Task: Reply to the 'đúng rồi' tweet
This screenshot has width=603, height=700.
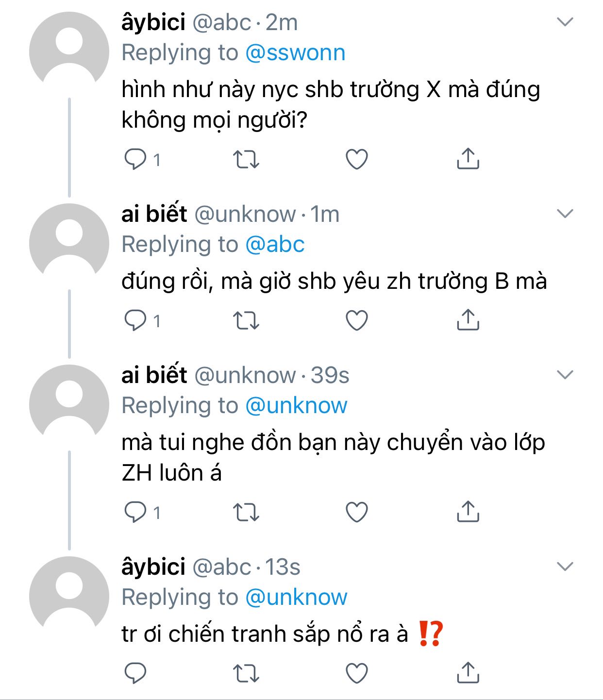Action: pyautogui.click(x=135, y=320)
